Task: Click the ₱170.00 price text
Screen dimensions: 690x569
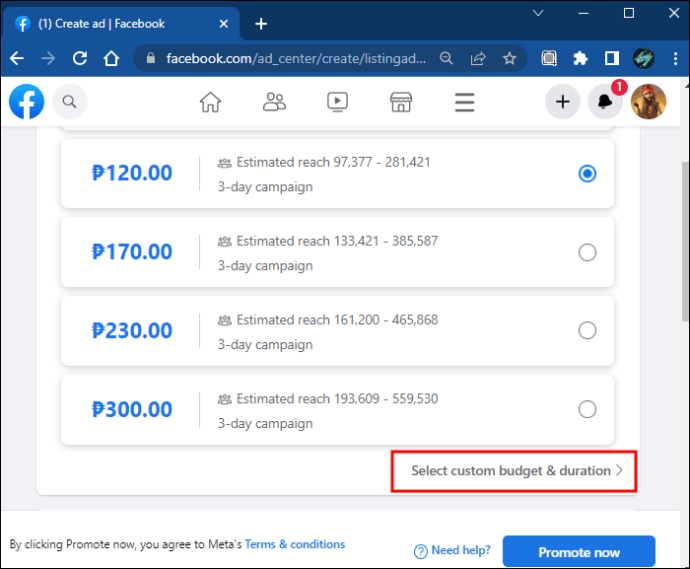Action: click(132, 252)
